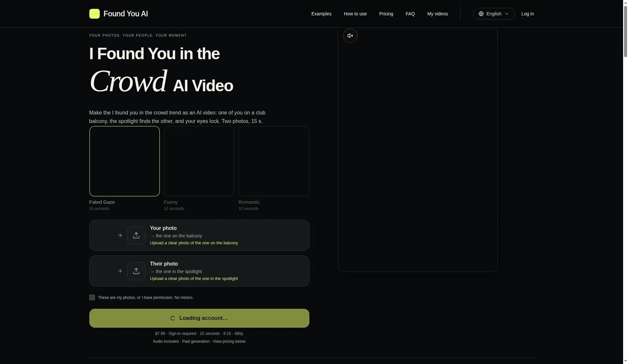
Task: Click upload icon for Their photo
Action: [136, 271]
